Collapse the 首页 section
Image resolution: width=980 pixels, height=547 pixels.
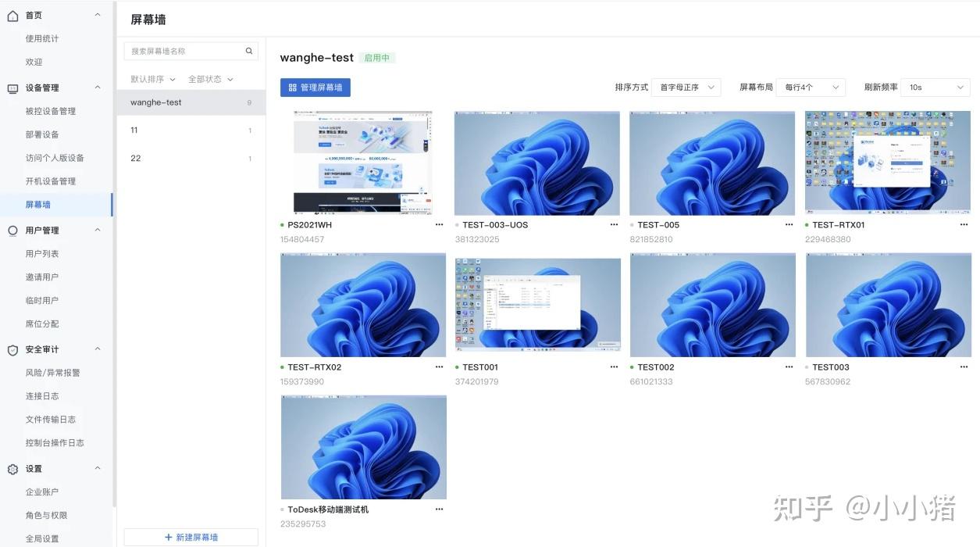click(x=98, y=15)
